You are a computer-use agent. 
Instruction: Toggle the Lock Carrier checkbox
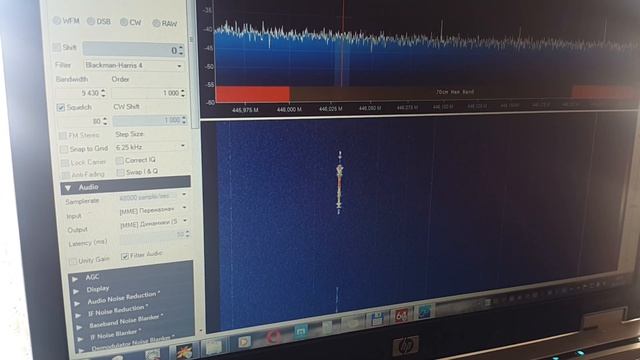coord(64,163)
